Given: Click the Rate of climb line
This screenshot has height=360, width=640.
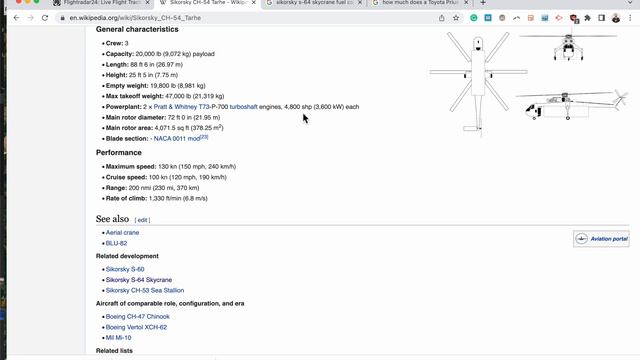Looking at the screenshot, I should pyautogui.click(x=156, y=198).
